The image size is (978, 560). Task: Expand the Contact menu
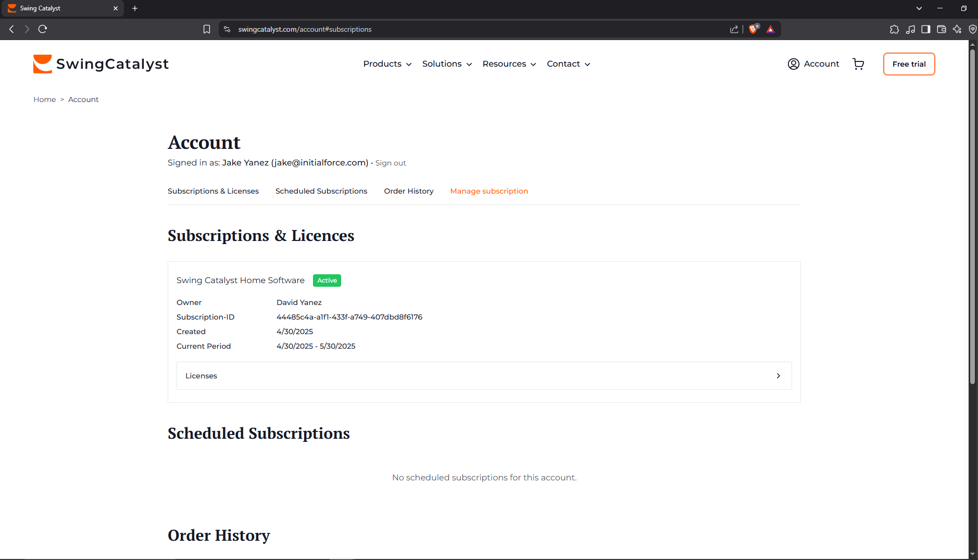click(569, 64)
